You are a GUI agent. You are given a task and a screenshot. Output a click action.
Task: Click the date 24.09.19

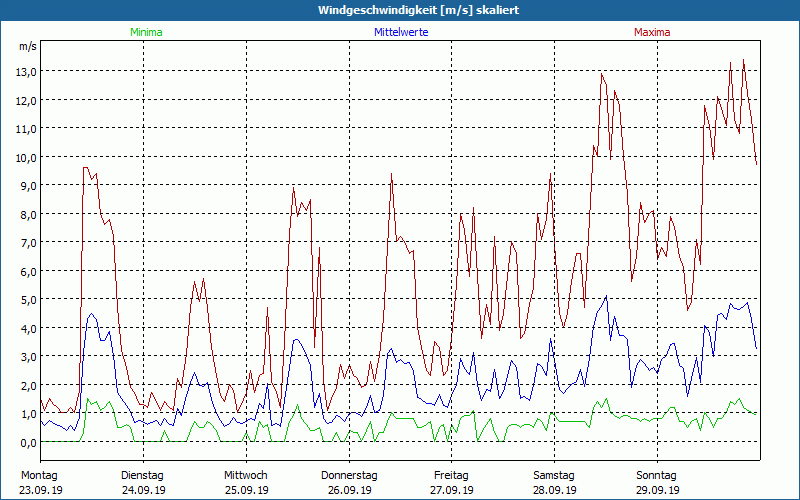[x=144, y=490]
